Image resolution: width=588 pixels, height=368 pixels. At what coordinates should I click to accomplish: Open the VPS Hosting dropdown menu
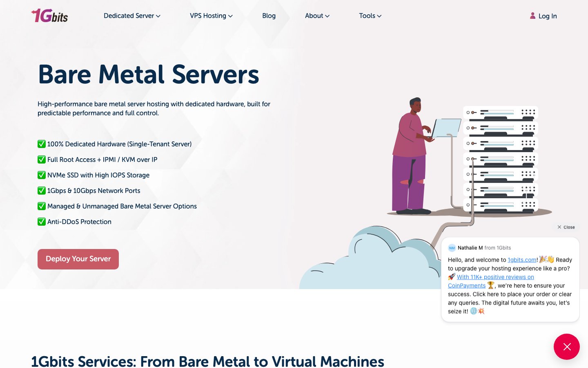pyautogui.click(x=211, y=16)
